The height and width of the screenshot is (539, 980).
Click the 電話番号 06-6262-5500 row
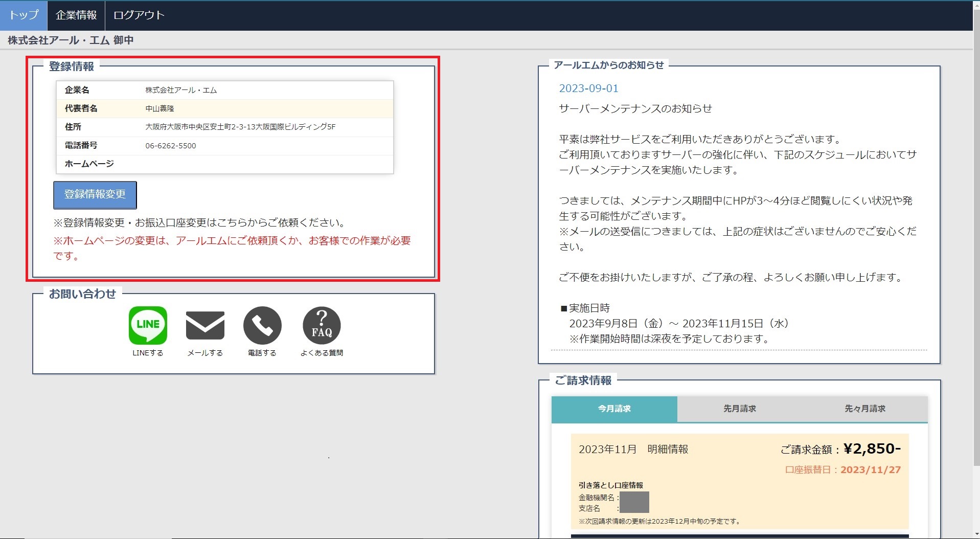pyautogui.click(x=224, y=146)
